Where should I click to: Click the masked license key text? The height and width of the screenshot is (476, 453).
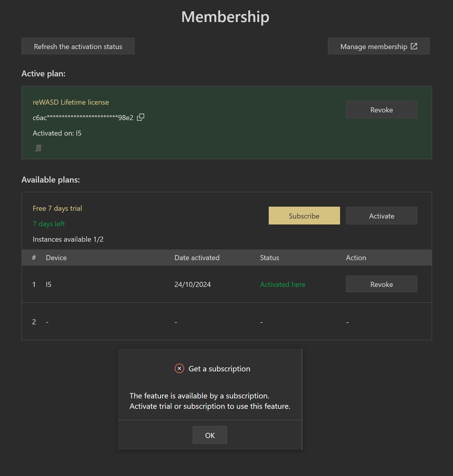83,118
